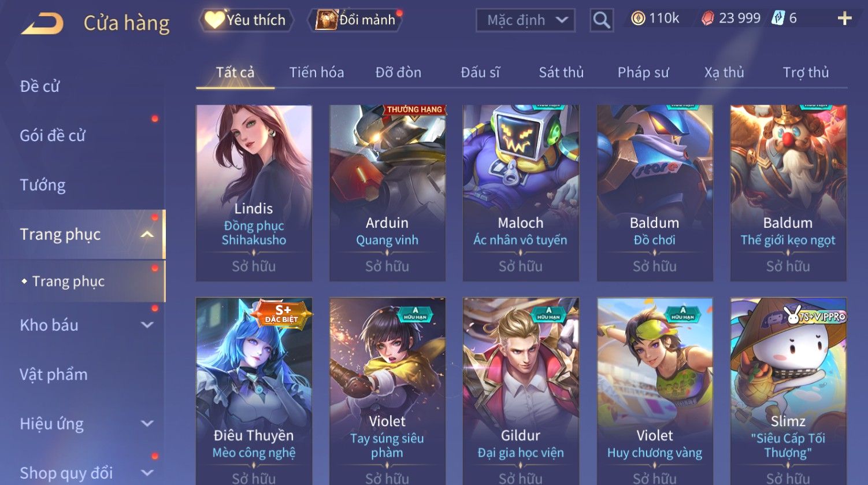Image resolution: width=868 pixels, height=485 pixels.
Task: Expand the Hiệu ứng sidebar section
Action: coord(147,424)
